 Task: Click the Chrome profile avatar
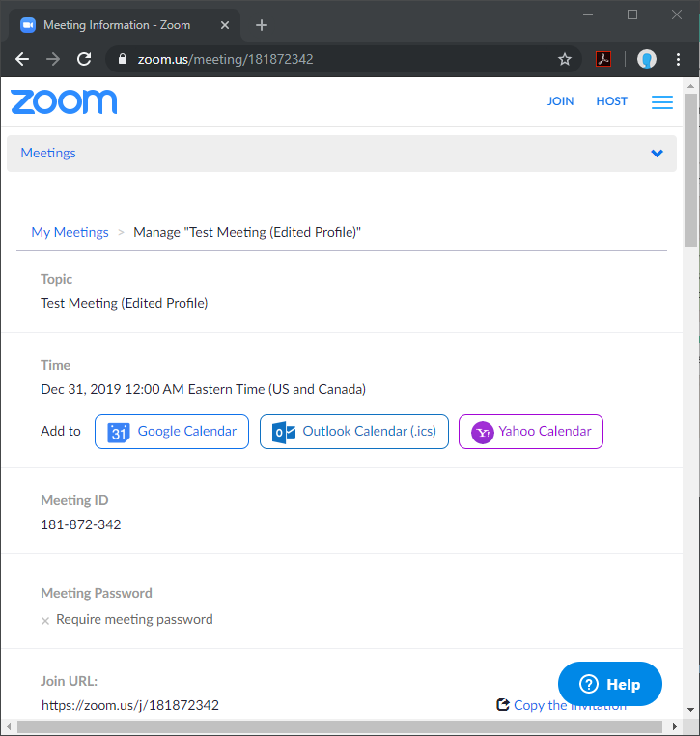coord(646,59)
